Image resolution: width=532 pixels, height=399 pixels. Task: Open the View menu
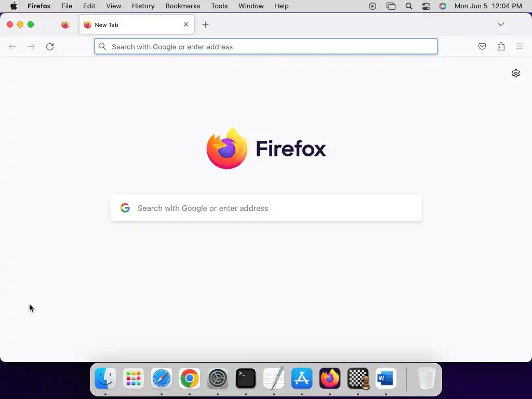(114, 6)
